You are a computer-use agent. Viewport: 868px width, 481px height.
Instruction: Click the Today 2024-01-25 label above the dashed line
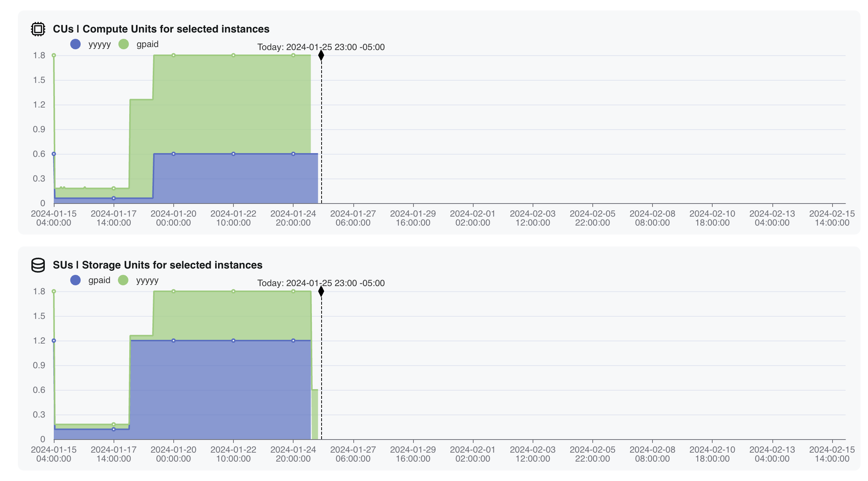click(x=321, y=47)
